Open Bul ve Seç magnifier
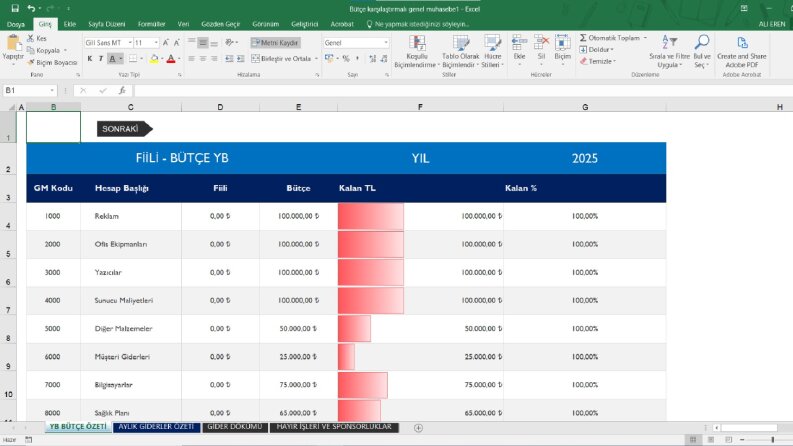Image resolution: width=793 pixels, height=446 pixels. 702,52
